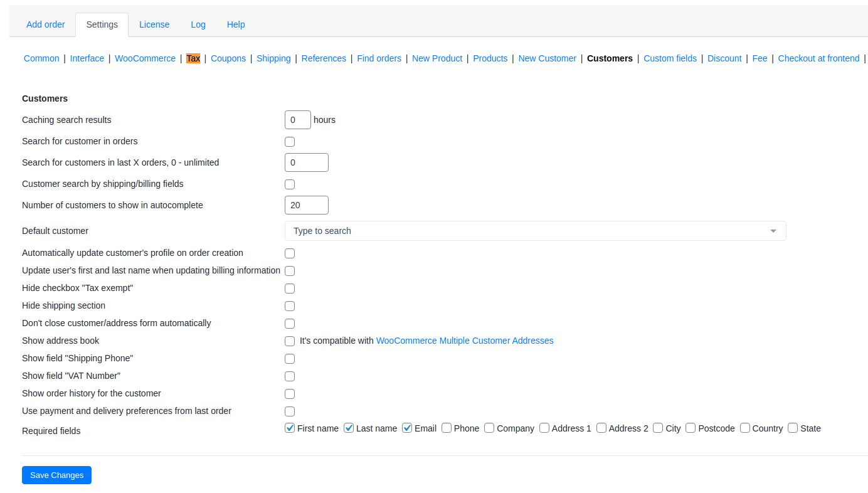The height and width of the screenshot is (493, 868).
Task: Check Postcode required field
Action: pyautogui.click(x=691, y=428)
